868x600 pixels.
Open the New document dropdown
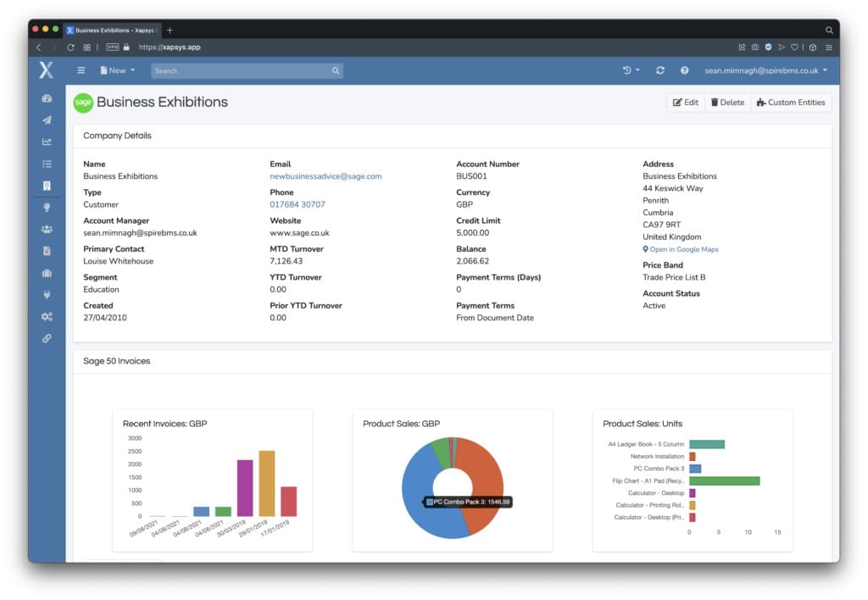(x=117, y=70)
